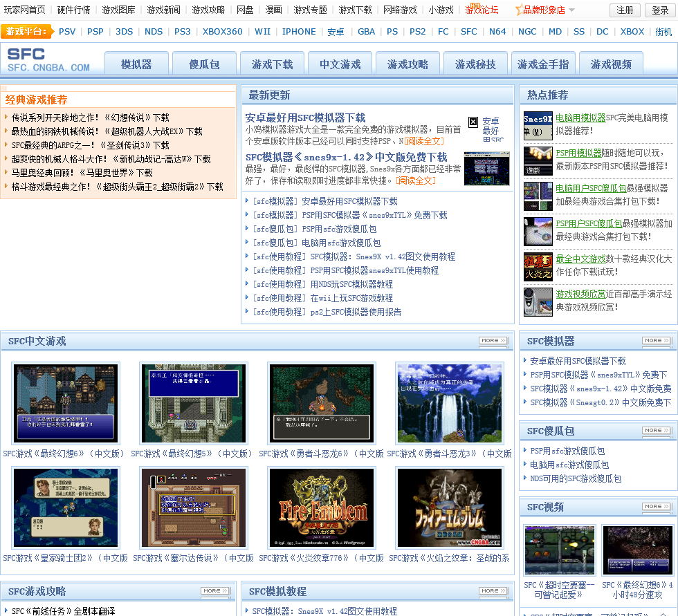Click the 登录 button
This screenshot has height=616, width=678.
(x=660, y=10)
